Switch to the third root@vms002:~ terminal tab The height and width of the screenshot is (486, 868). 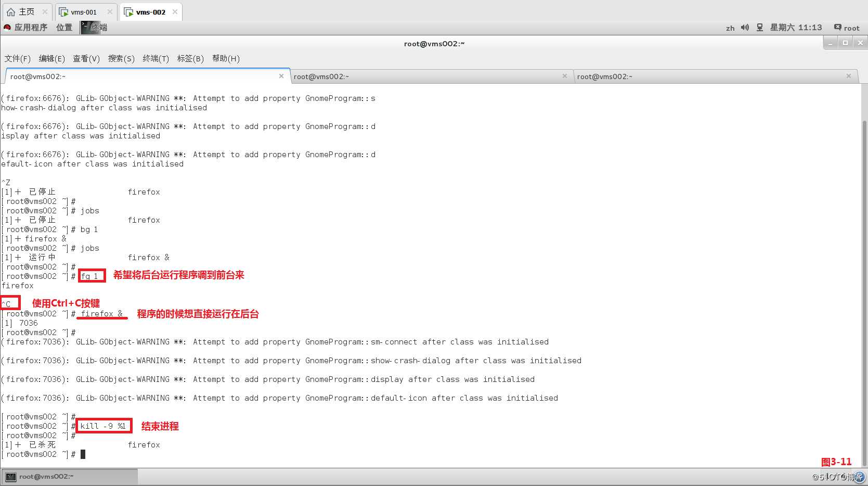(715, 76)
